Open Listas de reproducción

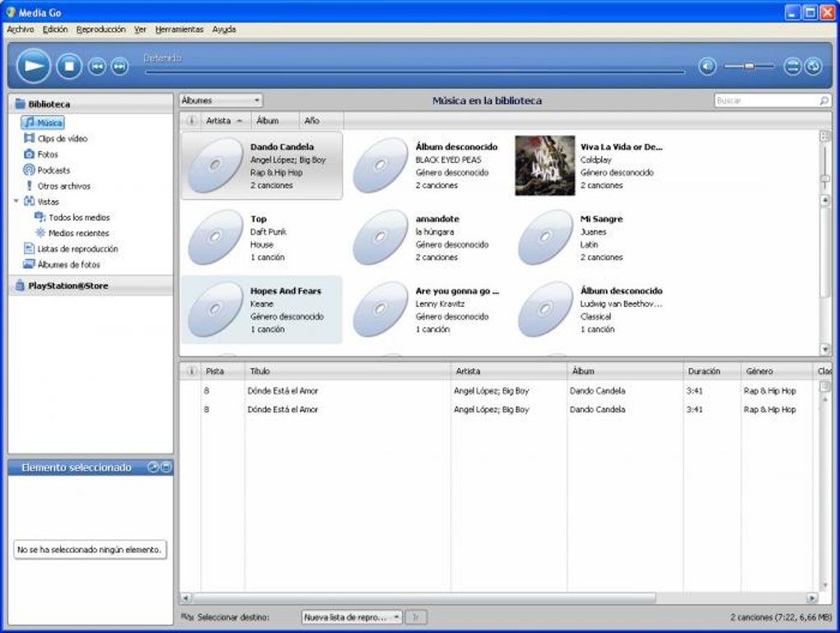[71, 249]
